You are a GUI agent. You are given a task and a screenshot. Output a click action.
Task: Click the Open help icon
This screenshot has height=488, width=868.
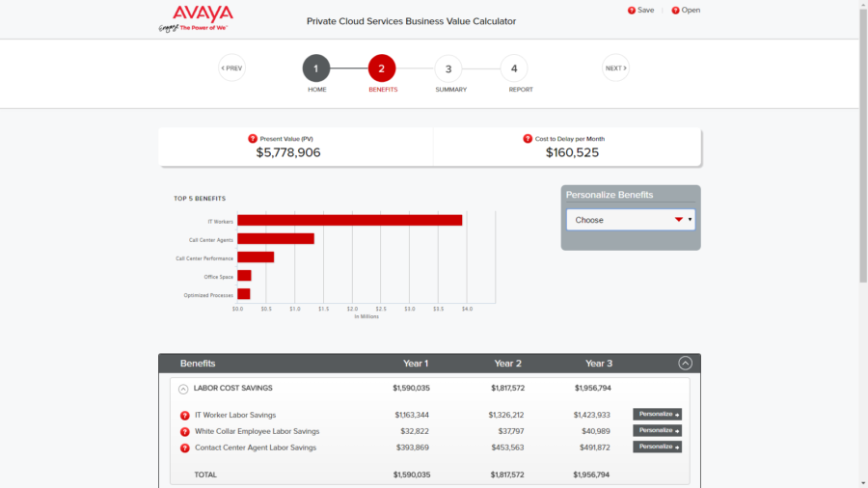[675, 11]
